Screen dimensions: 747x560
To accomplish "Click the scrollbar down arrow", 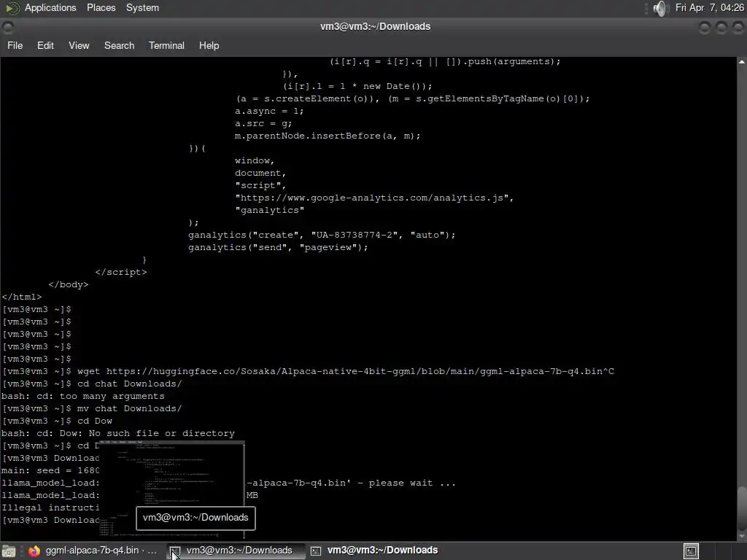I will tap(742, 535).
